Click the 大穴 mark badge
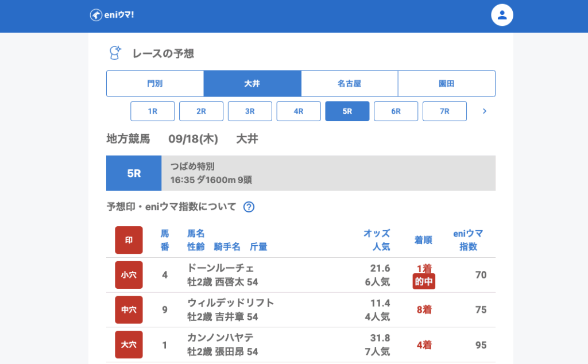The width and height of the screenshot is (588, 364). point(129,345)
